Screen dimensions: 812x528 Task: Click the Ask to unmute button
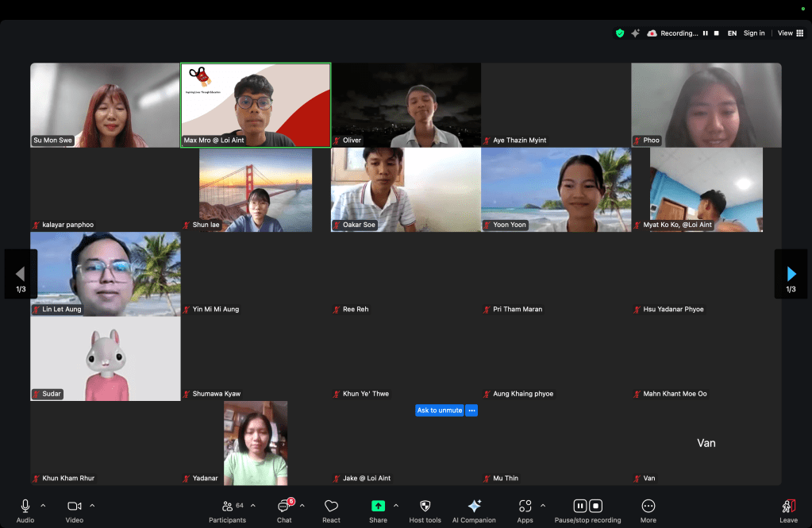(439, 410)
